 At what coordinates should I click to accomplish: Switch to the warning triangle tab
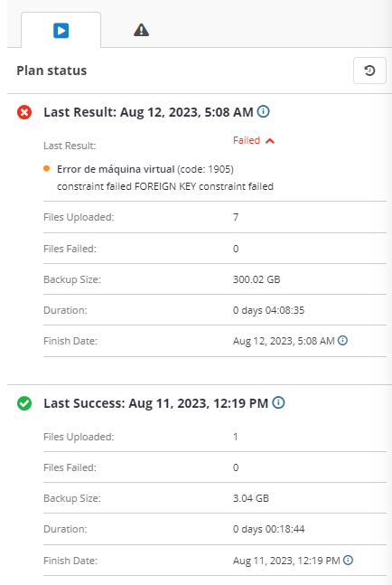[141, 30]
